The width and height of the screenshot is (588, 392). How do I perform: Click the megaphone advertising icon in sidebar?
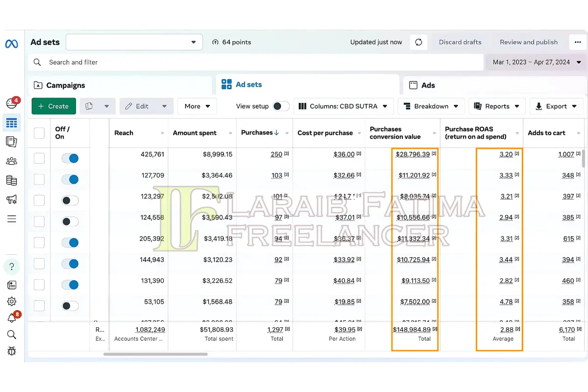pyautogui.click(x=12, y=199)
